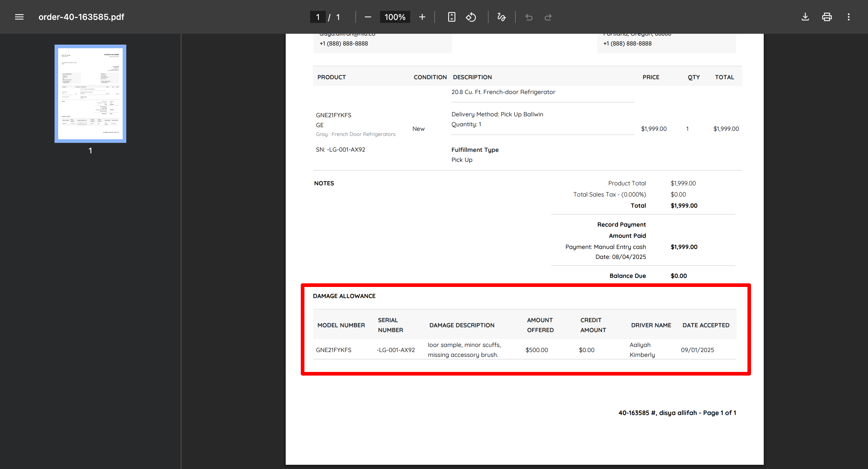The width and height of the screenshot is (868, 469).
Task: Select the SN: -LG-001-AX92 text
Action: coord(340,150)
